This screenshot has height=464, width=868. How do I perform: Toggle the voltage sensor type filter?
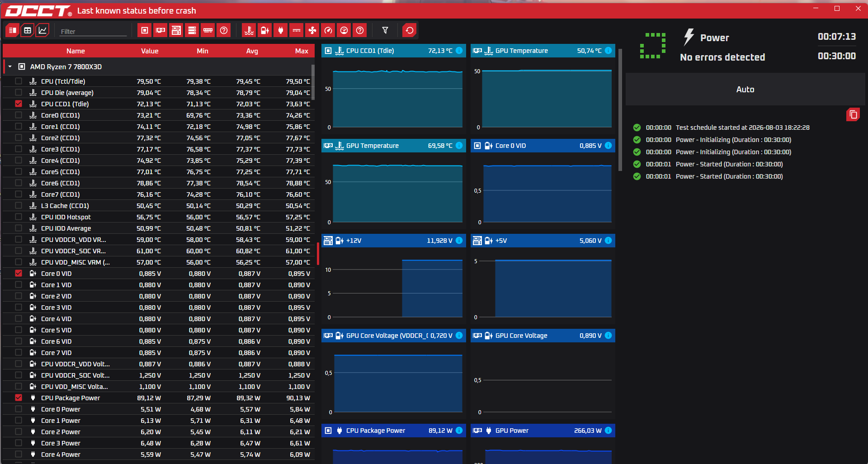click(x=265, y=30)
